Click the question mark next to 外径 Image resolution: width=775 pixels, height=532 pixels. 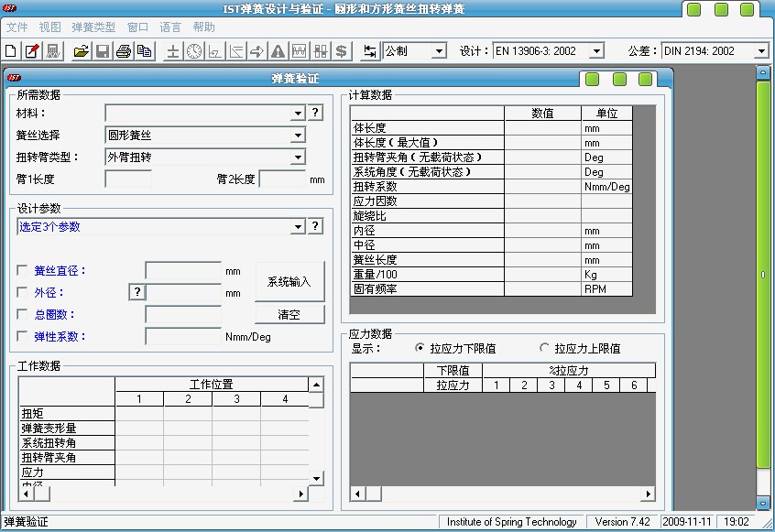click(x=136, y=292)
